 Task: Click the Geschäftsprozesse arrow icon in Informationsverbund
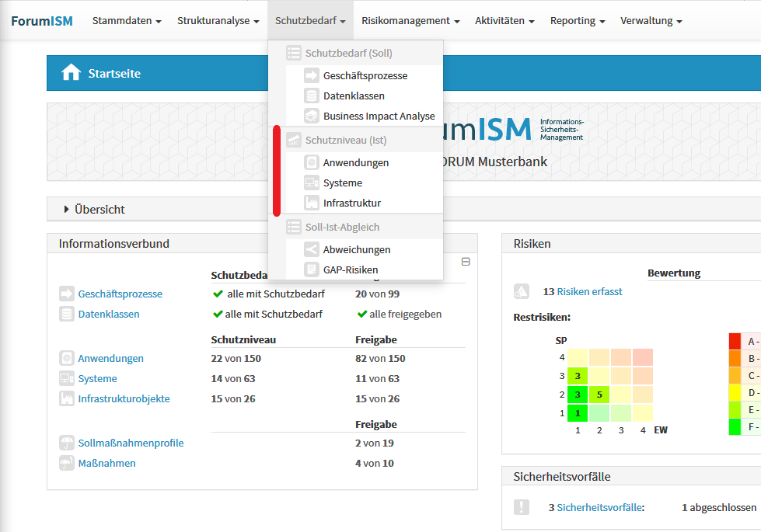pos(66,294)
